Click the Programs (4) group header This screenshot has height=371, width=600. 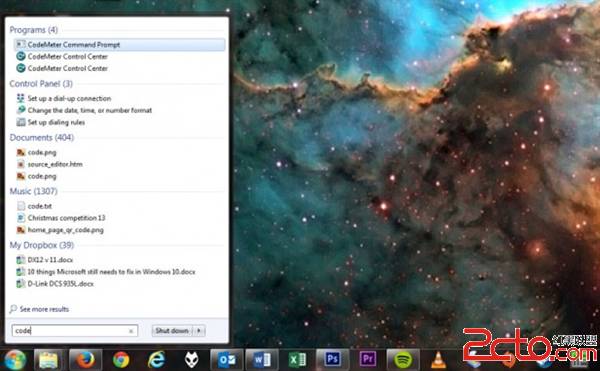(x=34, y=30)
